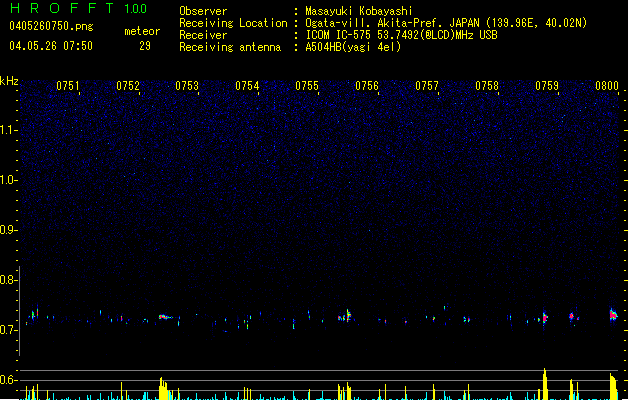Viewport: 629px width, 400px height.
Task: Click the 0758 time marker
Action: 487,86
